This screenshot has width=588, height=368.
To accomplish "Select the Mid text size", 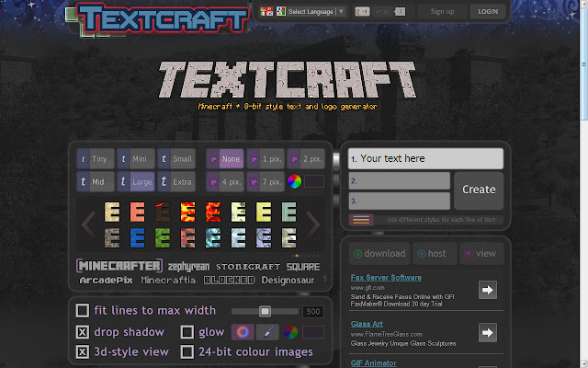I will 96,182.
